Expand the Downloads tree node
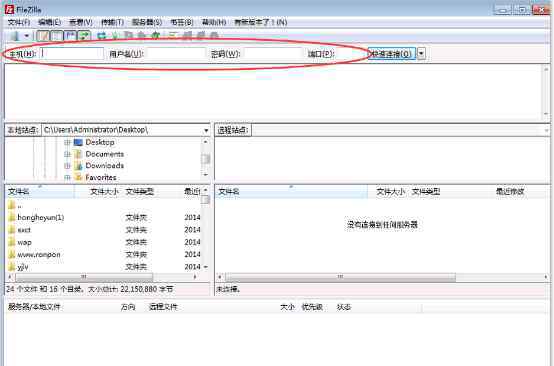 [67, 165]
